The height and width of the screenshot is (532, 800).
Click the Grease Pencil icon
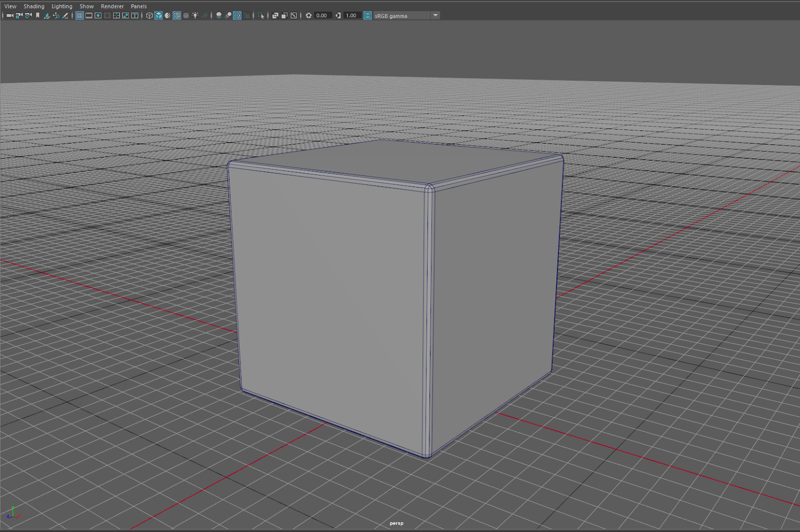(65, 15)
